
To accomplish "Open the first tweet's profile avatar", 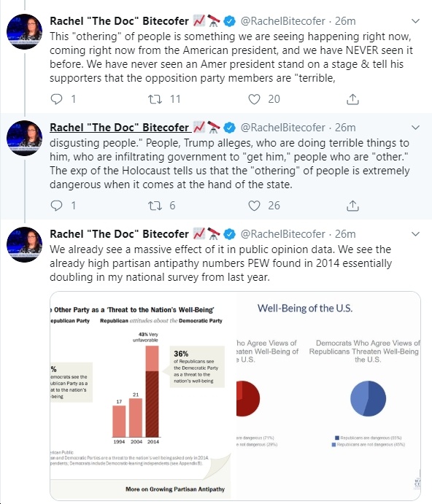I will (x=25, y=31).
